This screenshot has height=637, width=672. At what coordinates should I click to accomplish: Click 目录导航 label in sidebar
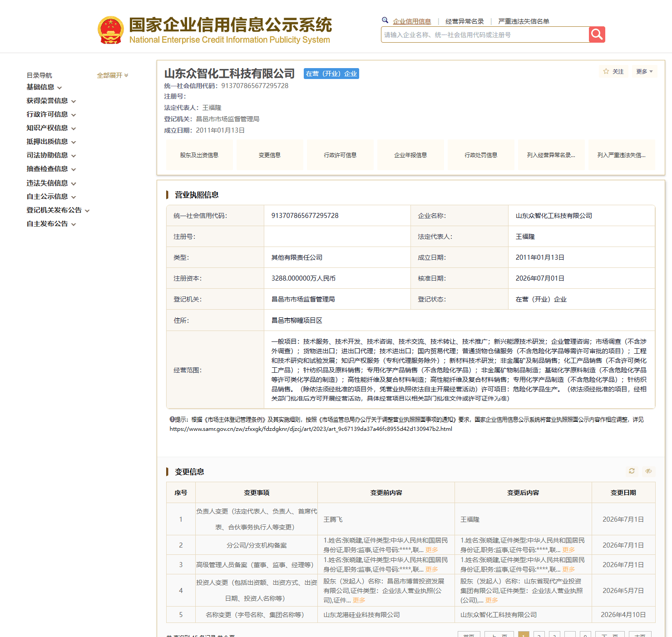pyautogui.click(x=40, y=75)
